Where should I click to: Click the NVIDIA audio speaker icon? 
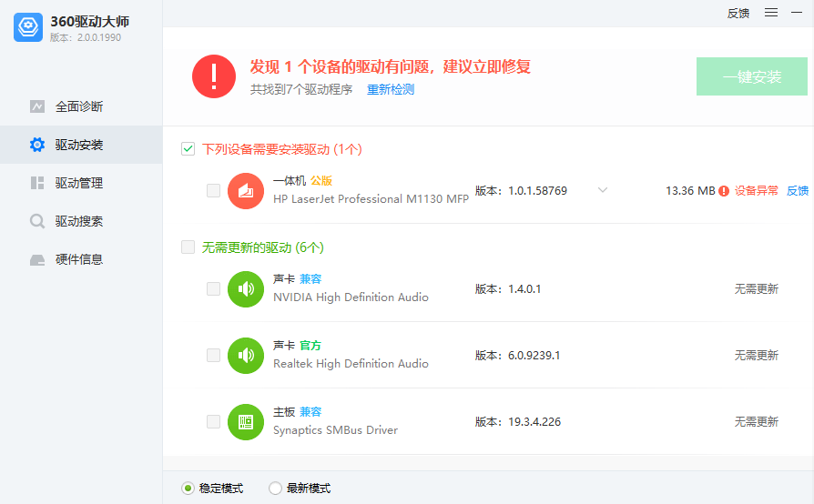point(246,288)
